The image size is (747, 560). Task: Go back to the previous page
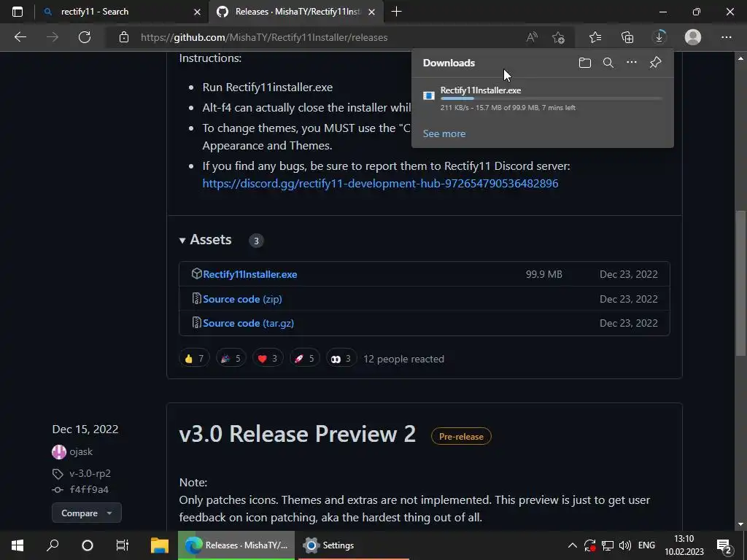click(20, 37)
